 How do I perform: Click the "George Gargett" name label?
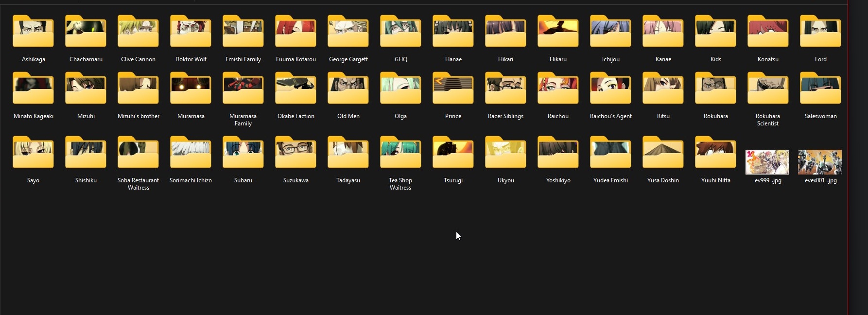click(348, 59)
